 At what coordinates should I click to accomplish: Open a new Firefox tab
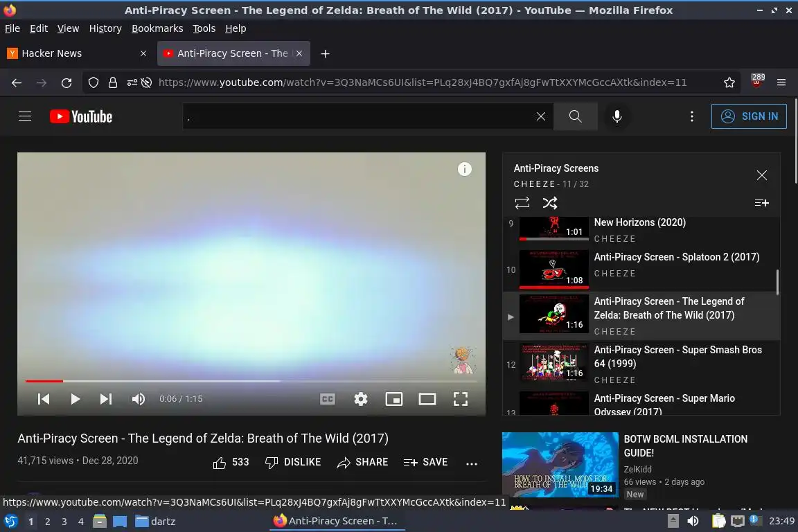click(325, 53)
